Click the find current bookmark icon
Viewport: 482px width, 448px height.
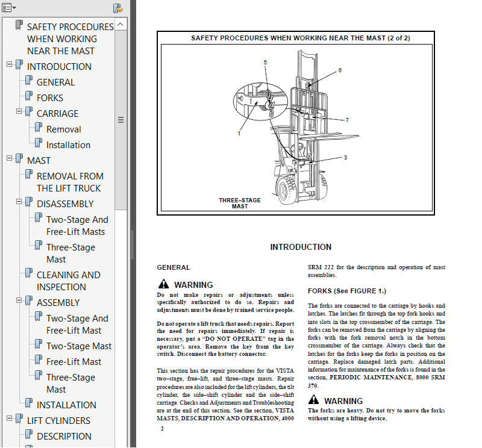(x=117, y=8)
